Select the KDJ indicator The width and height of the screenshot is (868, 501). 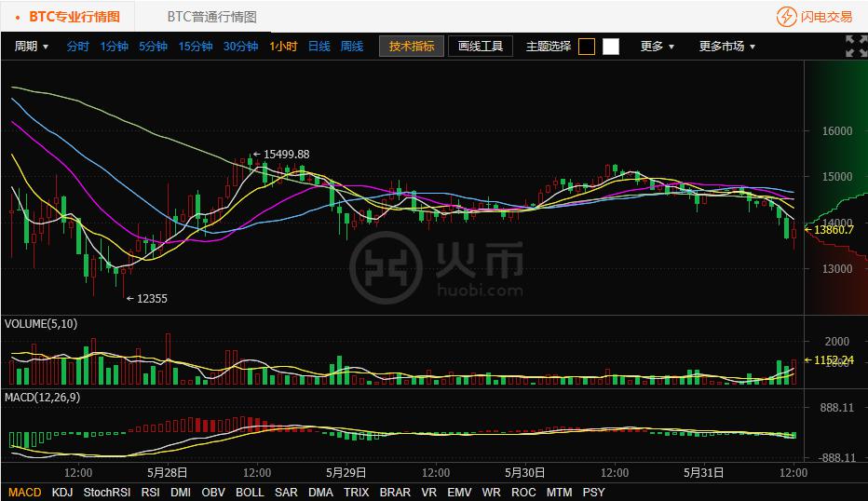(x=62, y=492)
